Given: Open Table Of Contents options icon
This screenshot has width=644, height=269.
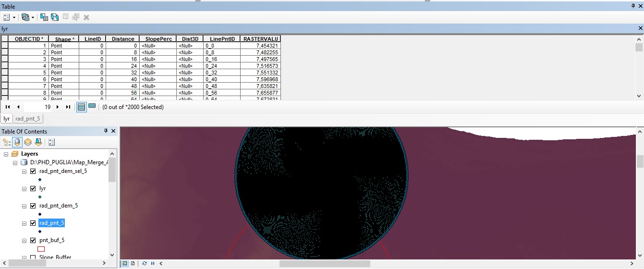Looking at the screenshot, I should pyautogui.click(x=52, y=142).
